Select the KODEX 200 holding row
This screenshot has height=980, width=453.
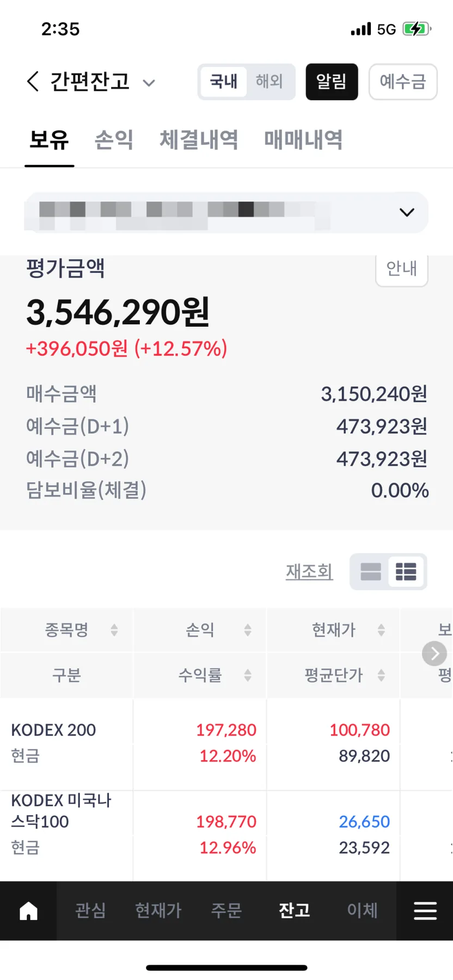(x=226, y=743)
